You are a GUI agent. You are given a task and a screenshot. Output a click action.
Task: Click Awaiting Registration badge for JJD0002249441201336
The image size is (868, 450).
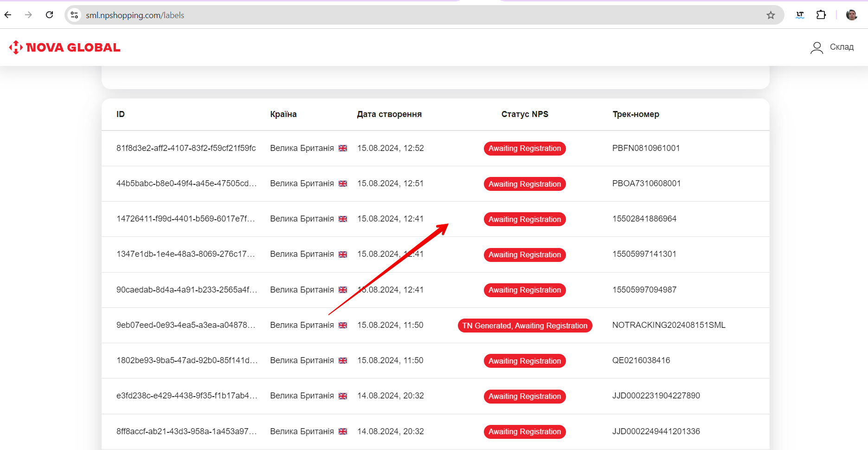coord(525,432)
